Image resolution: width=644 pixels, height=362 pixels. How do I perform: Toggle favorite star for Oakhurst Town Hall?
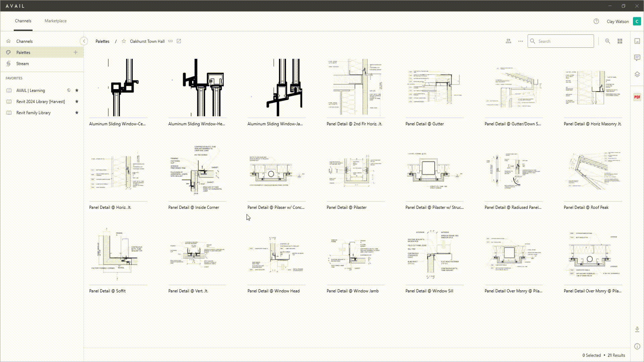pos(124,41)
